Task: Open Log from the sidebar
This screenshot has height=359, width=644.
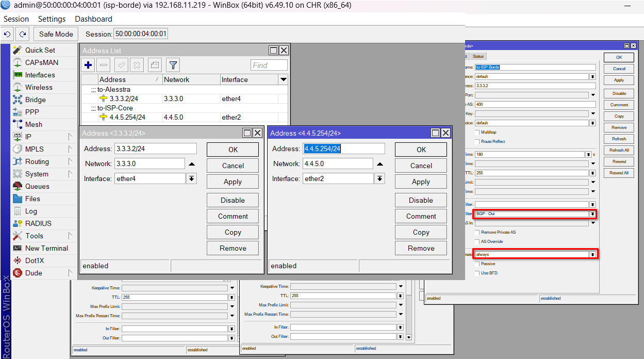Action: point(31,211)
